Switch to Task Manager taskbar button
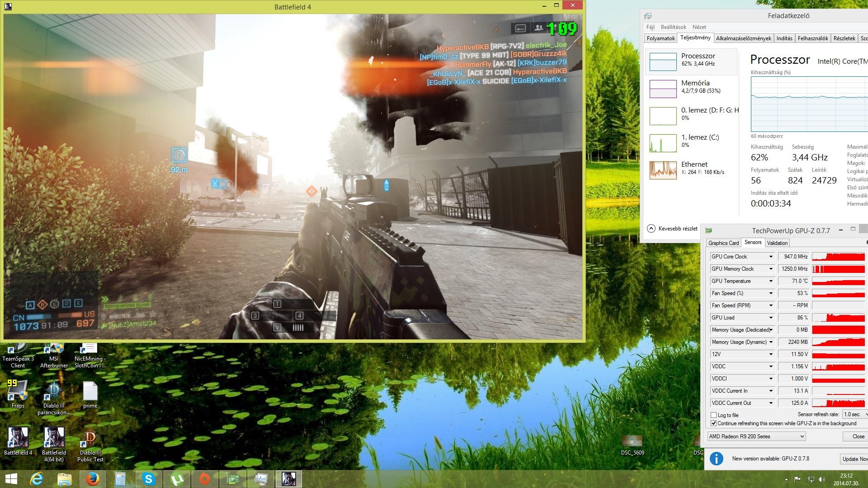The height and width of the screenshot is (488, 868). click(261, 479)
